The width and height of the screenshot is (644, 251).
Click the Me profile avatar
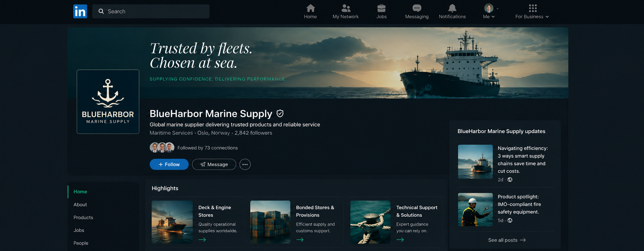[489, 8]
